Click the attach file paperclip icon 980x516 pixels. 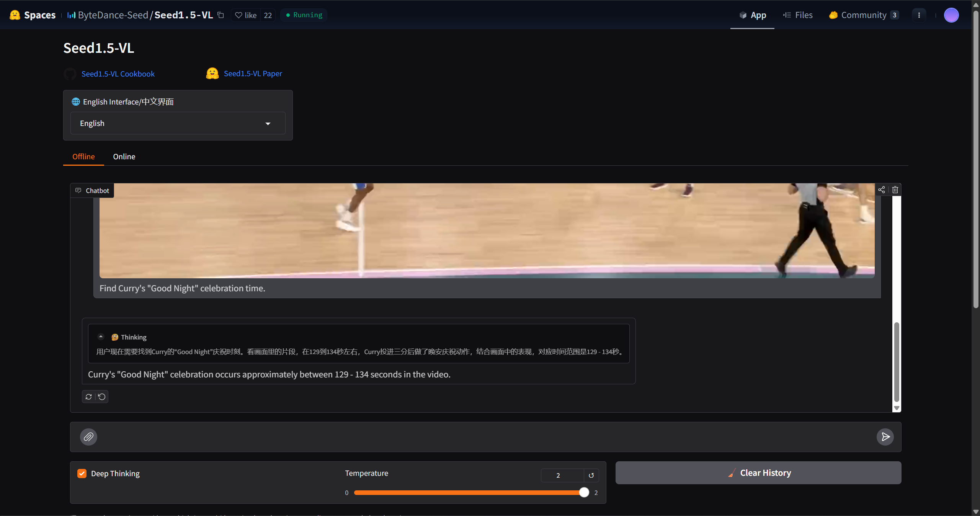coord(88,437)
